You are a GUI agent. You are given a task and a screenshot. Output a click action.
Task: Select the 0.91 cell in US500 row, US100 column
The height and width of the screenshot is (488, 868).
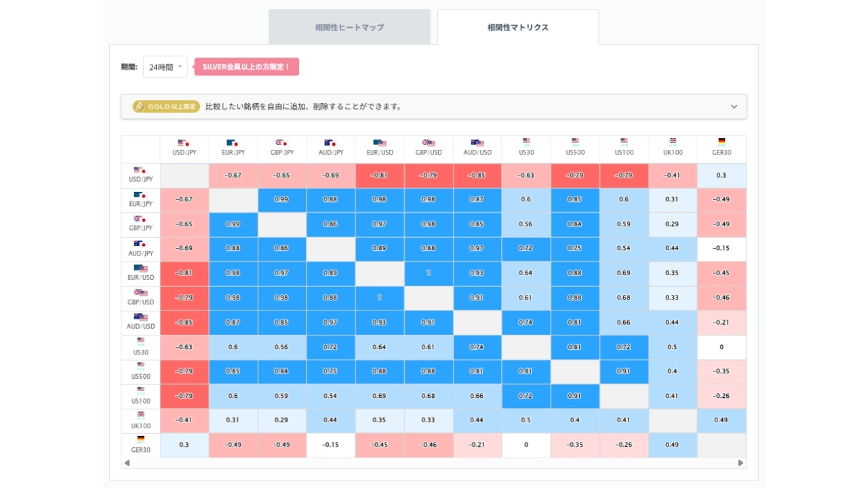point(624,371)
